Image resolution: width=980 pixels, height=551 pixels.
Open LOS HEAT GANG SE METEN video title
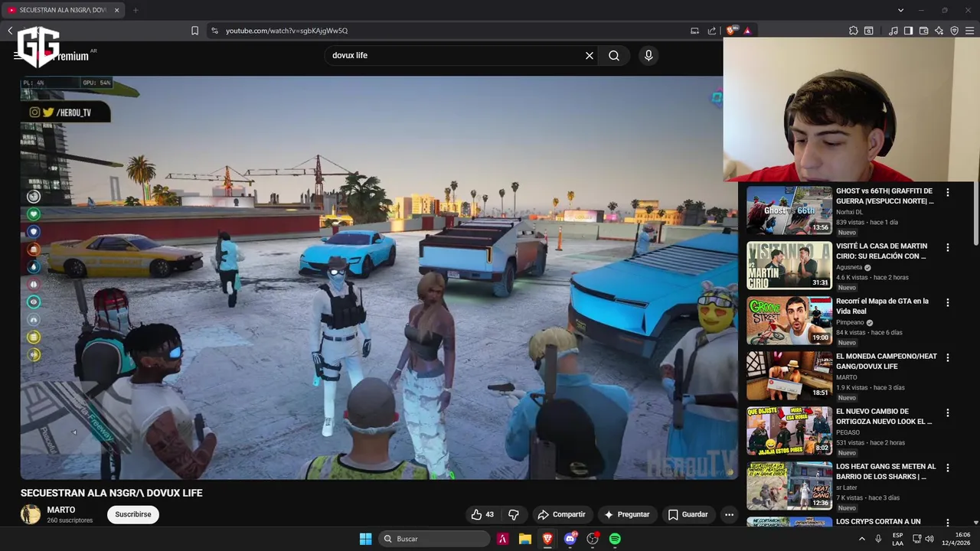886,471
